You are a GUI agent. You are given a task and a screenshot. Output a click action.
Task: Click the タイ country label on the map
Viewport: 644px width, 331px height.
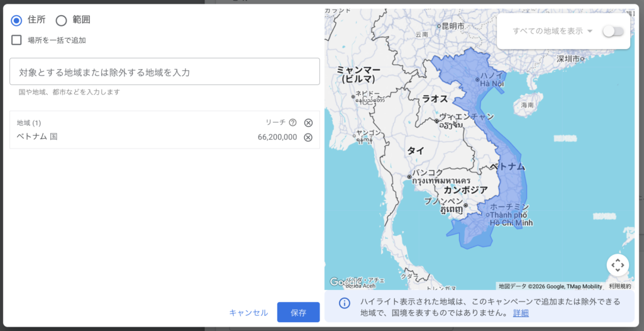(x=415, y=151)
